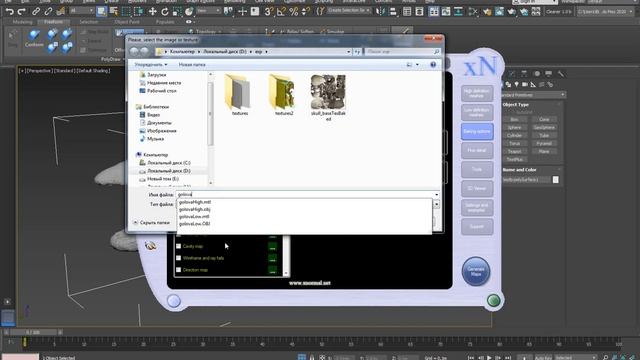Screen dimensions: 640x360
Task: Open the Create Selection Set dropdown
Action: pos(348,11)
